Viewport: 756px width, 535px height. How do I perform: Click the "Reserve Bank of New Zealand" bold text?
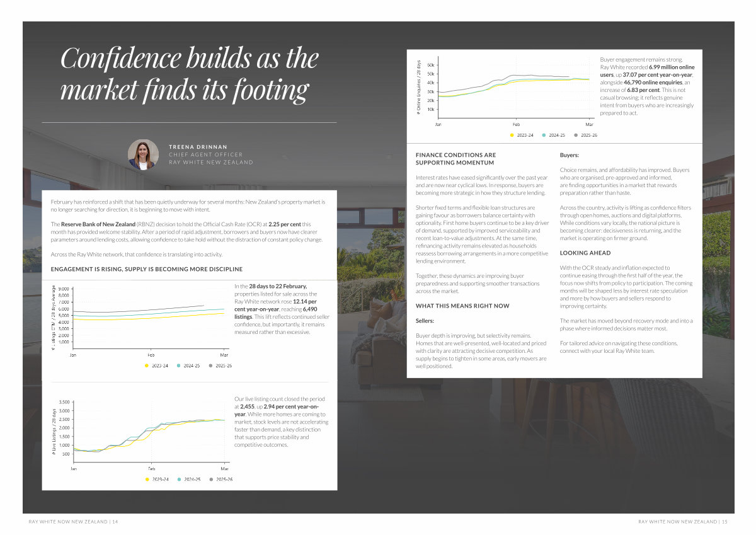pyautogui.click(x=98, y=225)
